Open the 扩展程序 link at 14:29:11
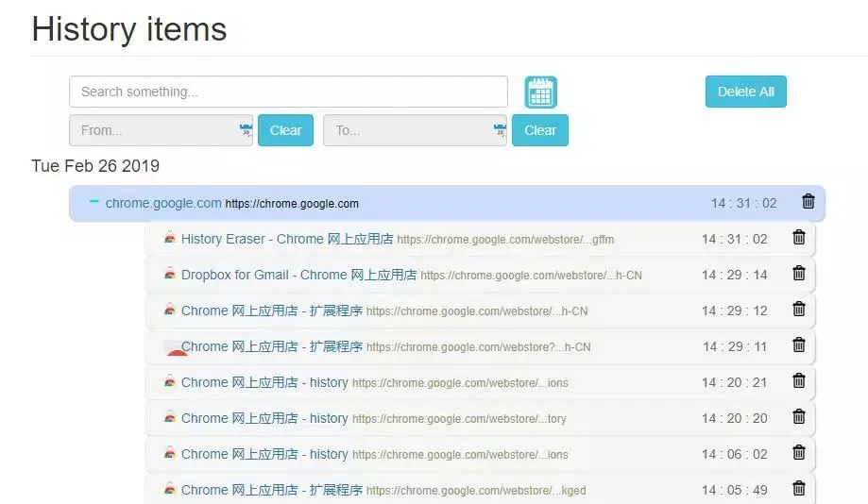The width and height of the screenshot is (868, 504). pos(272,347)
